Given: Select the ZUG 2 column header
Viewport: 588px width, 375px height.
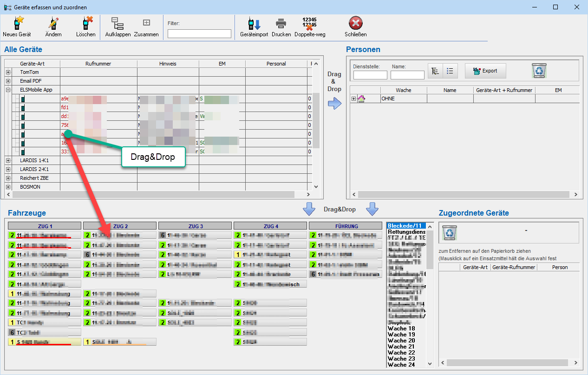Looking at the screenshot, I should click(x=120, y=226).
